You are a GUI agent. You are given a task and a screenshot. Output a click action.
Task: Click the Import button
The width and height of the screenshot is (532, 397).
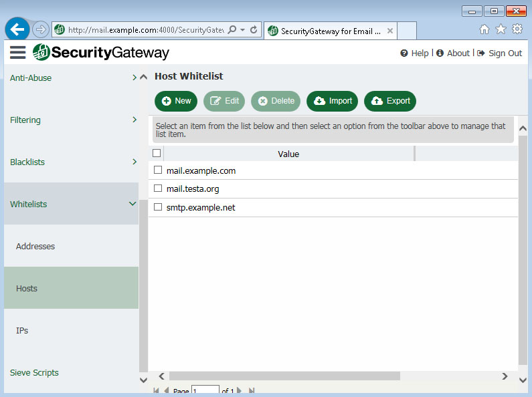(x=332, y=101)
